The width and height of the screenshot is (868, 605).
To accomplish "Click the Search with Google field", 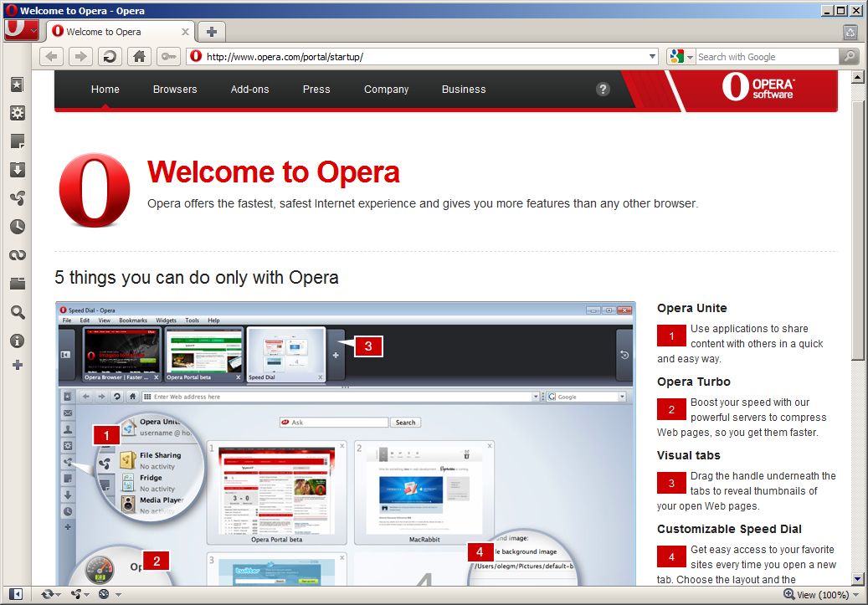I will 766,57.
